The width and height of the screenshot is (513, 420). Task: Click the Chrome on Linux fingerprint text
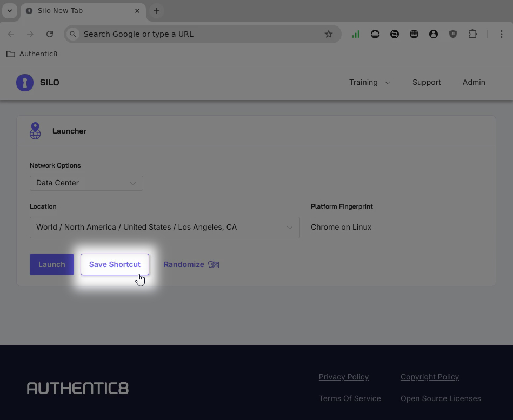coord(341,227)
